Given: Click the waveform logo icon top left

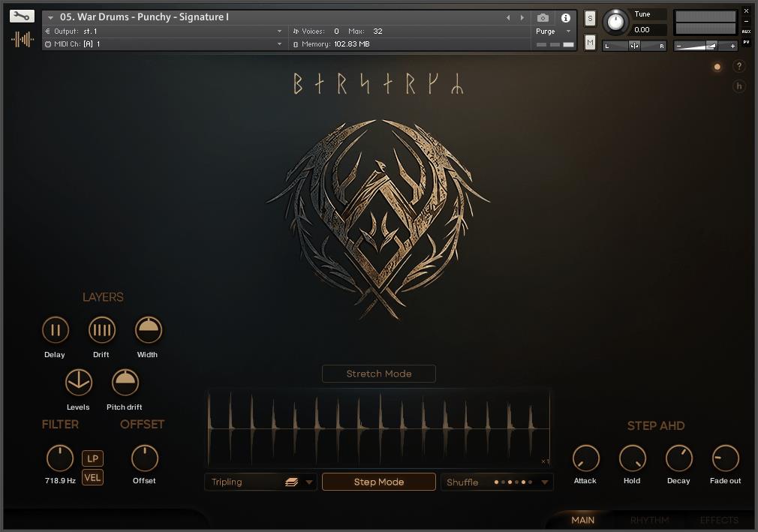Looking at the screenshot, I should click(x=22, y=39).
